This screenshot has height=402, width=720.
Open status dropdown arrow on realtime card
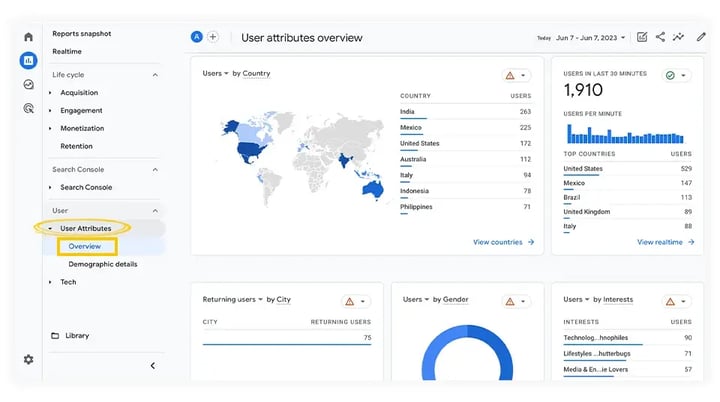(x=683, y=75)
